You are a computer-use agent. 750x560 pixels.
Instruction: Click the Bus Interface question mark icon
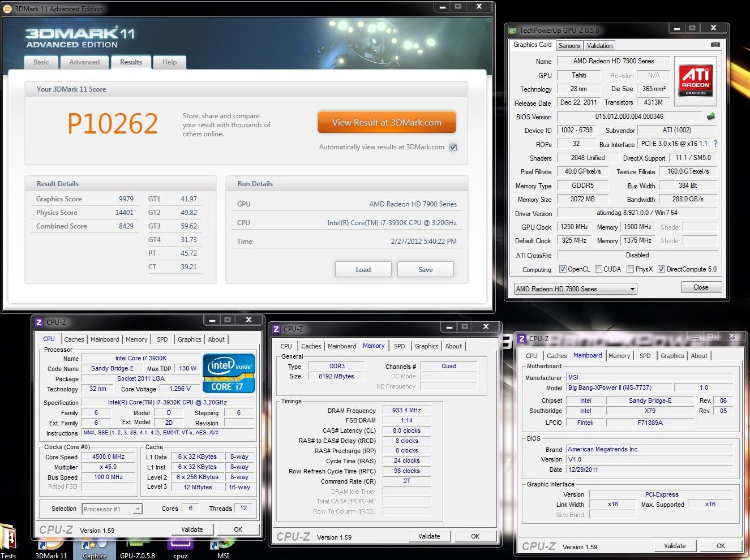tap(715, 144)
